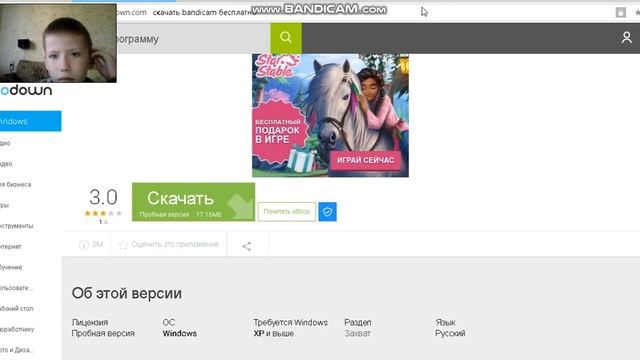Image resolution: width=640 pixels, height=360 pixels.
Task: Click Оценить это приложение link
Action: tap(175, 244)
